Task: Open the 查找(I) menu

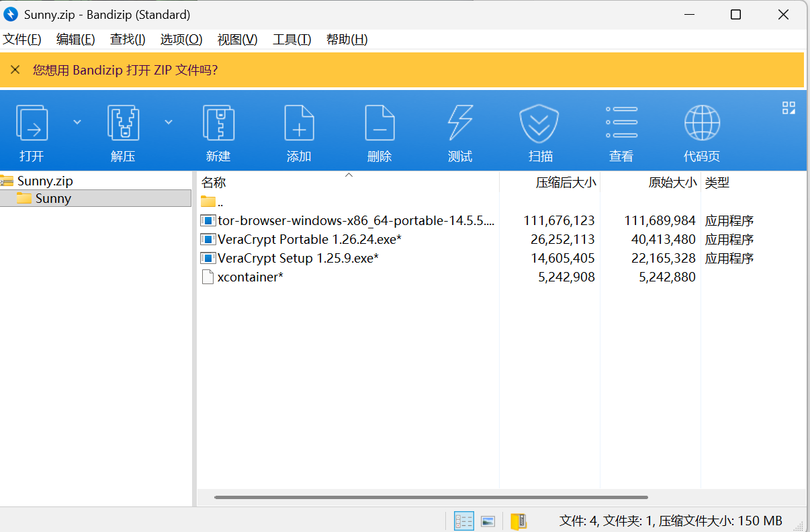Action: pyautogui.click(x=128, y=40)
